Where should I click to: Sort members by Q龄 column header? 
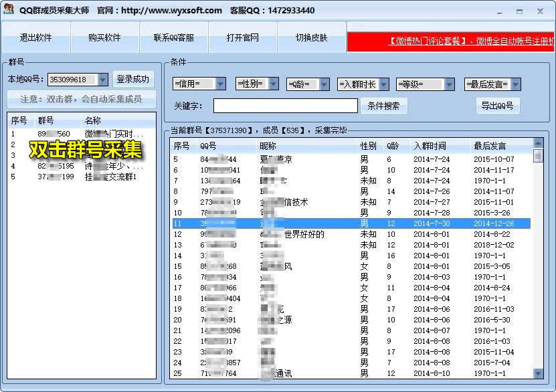[397, 146]
